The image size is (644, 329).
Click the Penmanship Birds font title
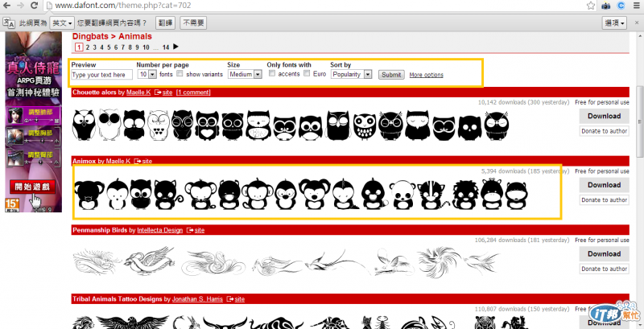click(100, 230)
